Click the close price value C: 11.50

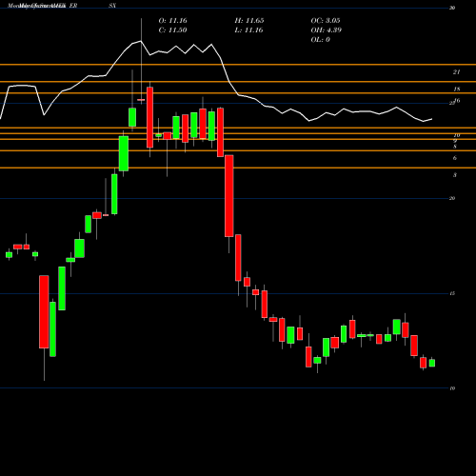[x=172, y=30]
